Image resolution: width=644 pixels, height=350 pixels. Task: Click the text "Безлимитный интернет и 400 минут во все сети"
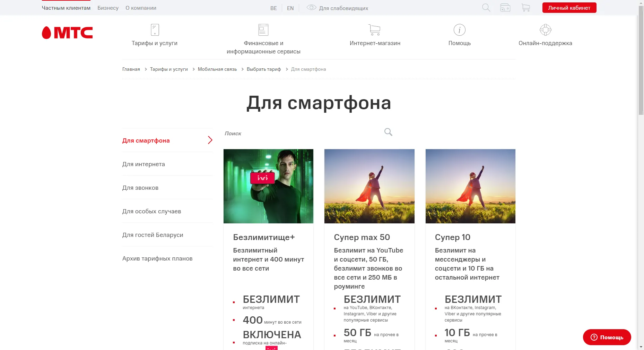269,259
